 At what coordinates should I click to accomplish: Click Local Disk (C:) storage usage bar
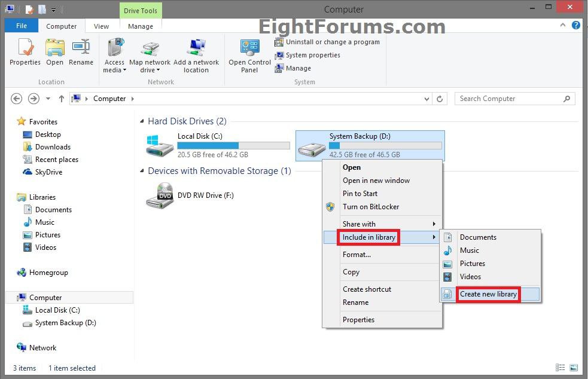233,145
